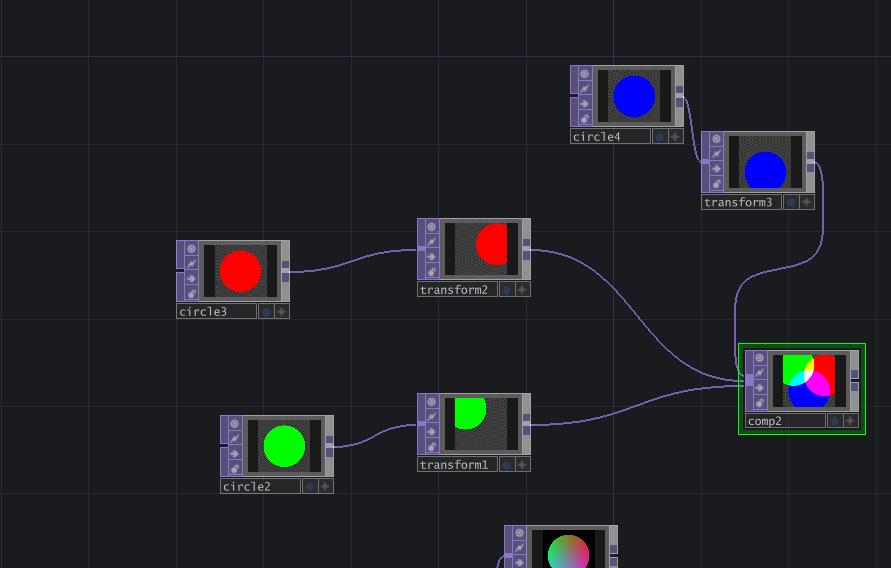This screenshot has height=568, width=891.
Task: Lock the comp2 operator
Action: pyautogui.click(x=760, y=403)
